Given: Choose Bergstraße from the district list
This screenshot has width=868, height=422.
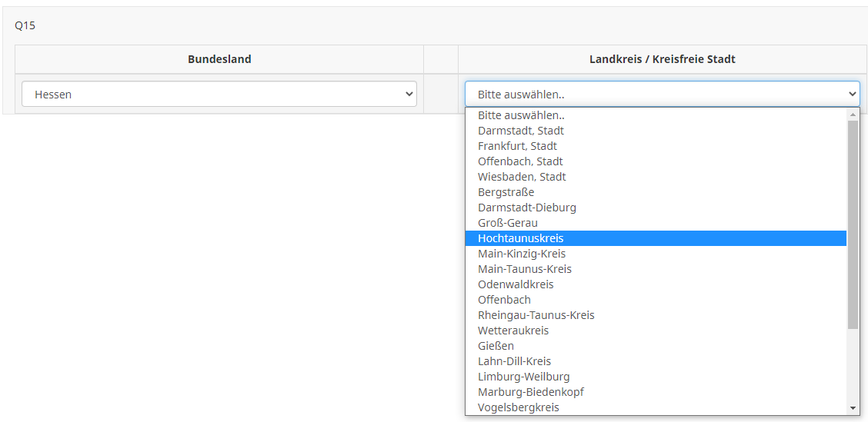Looking at the screenshot, I should pyautogui.click(x=506, y=192).
